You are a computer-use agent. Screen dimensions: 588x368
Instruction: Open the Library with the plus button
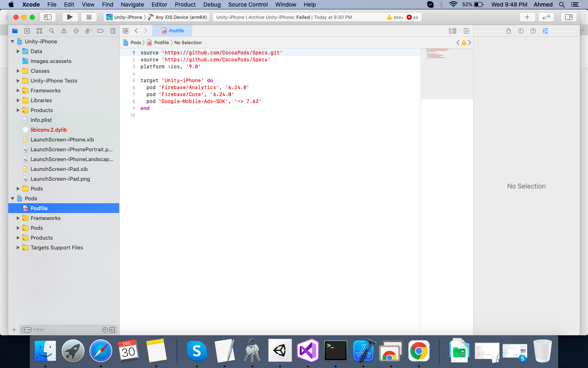(x=527, y=17)
